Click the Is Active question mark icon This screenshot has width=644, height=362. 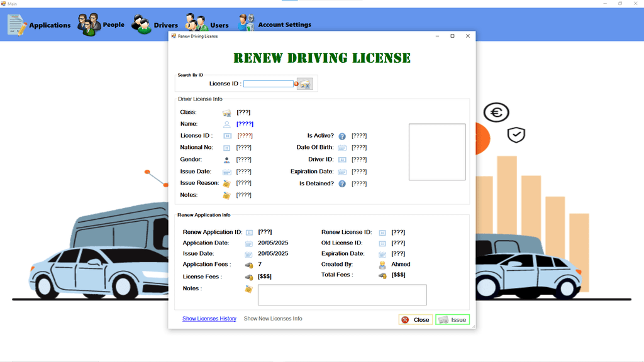click(x=342, y=136)
